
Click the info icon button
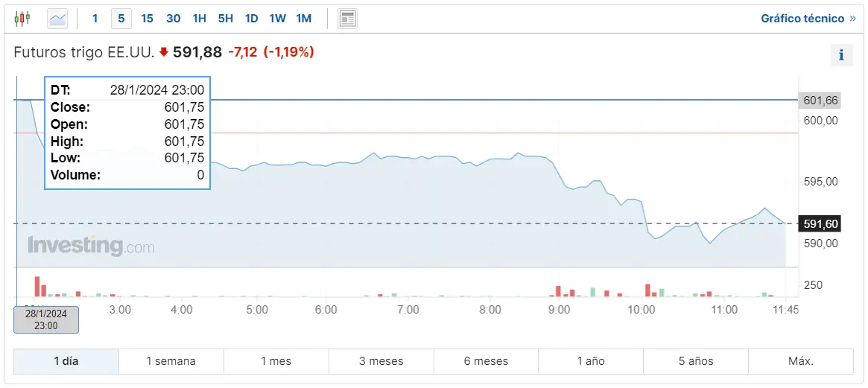841,55
